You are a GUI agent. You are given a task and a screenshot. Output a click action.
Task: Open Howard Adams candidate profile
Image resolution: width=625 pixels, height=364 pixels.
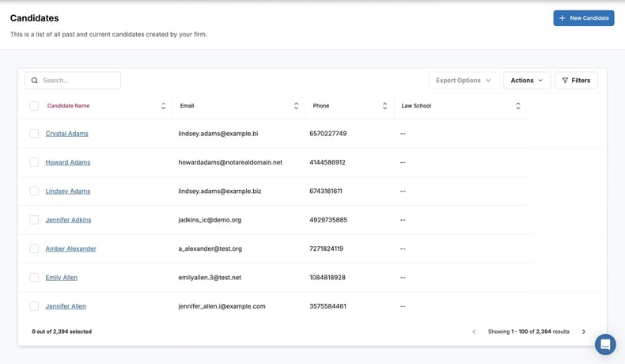[68, 162]
